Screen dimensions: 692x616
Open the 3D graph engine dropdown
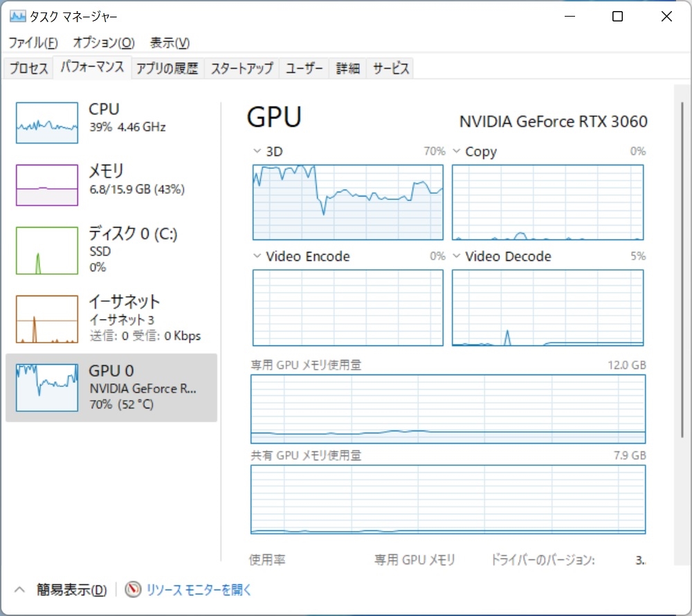pyautogui.click(x=258, y=151)
